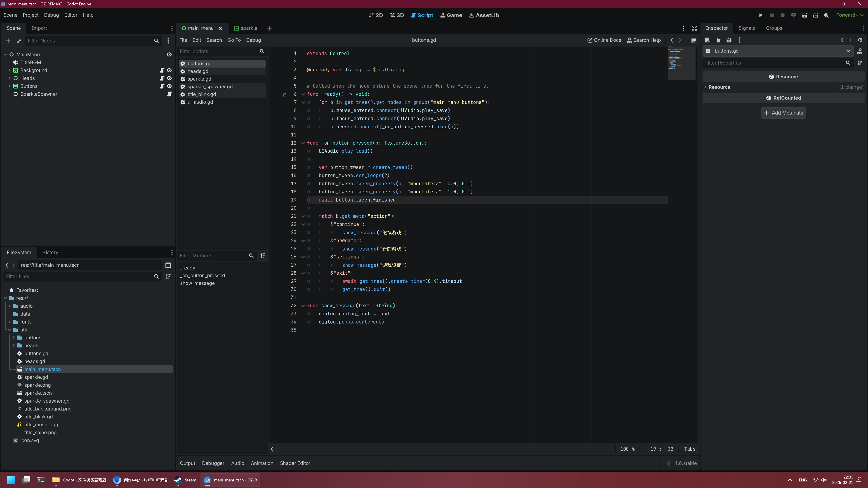Hide the script panel using left arrow

click(x=272, y=449)
